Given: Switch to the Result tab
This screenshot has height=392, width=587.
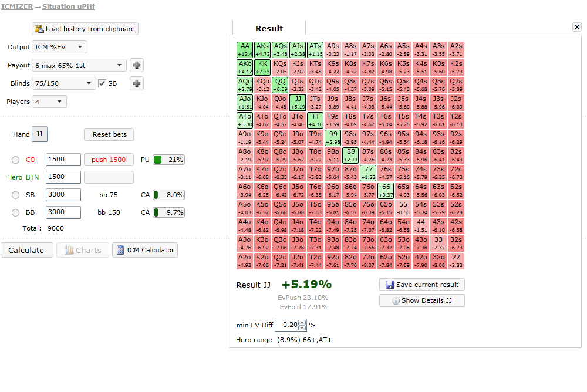Looking at the screenshot, I should (269, 28).
